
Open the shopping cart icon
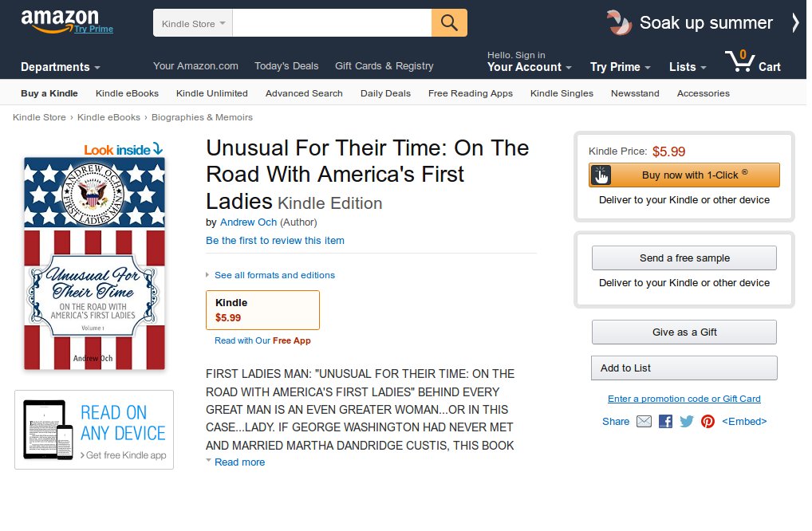coord(740,61)
